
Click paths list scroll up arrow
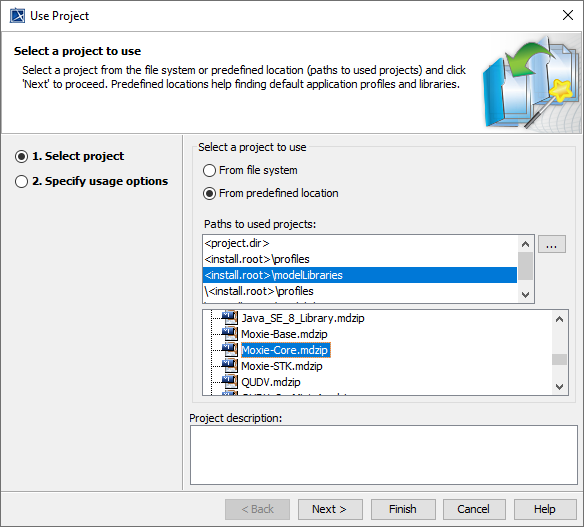tap(526, 244)
